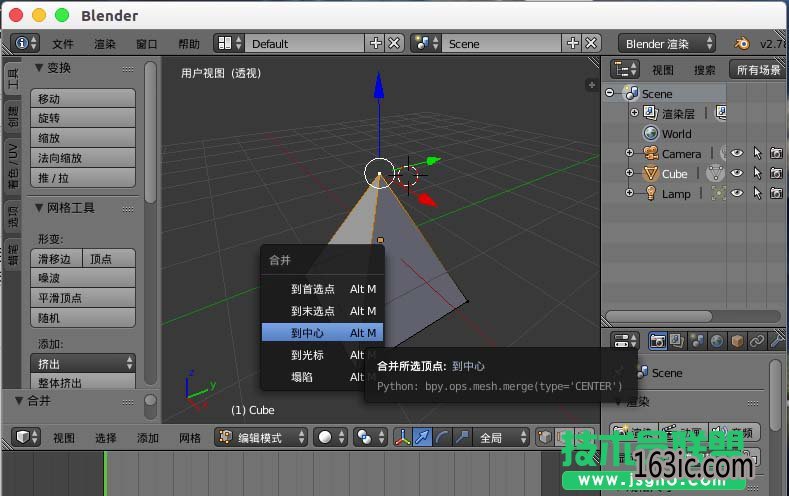Image resolution: width=789 pixels, height=496 pixels.
Task: Collapse the 网格工具 panel
Action: coord(39,207)
